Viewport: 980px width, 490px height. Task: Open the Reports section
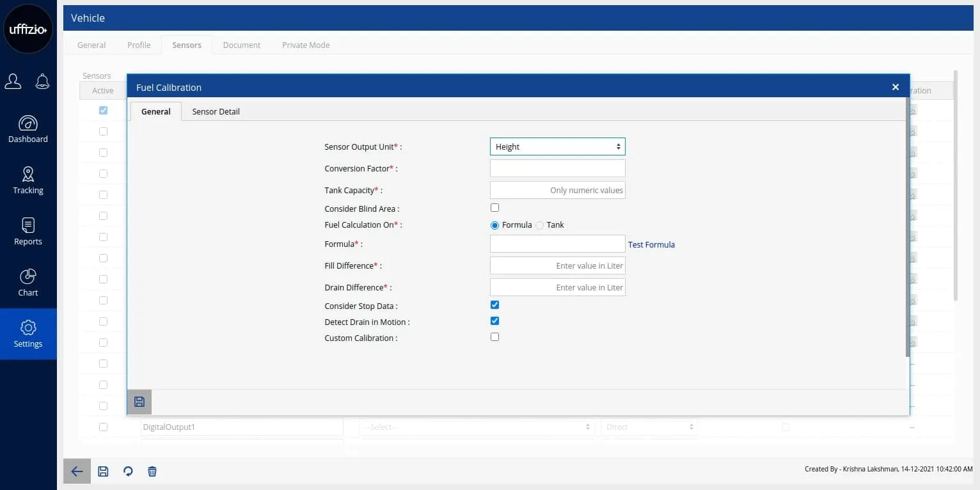click(28, 232)
